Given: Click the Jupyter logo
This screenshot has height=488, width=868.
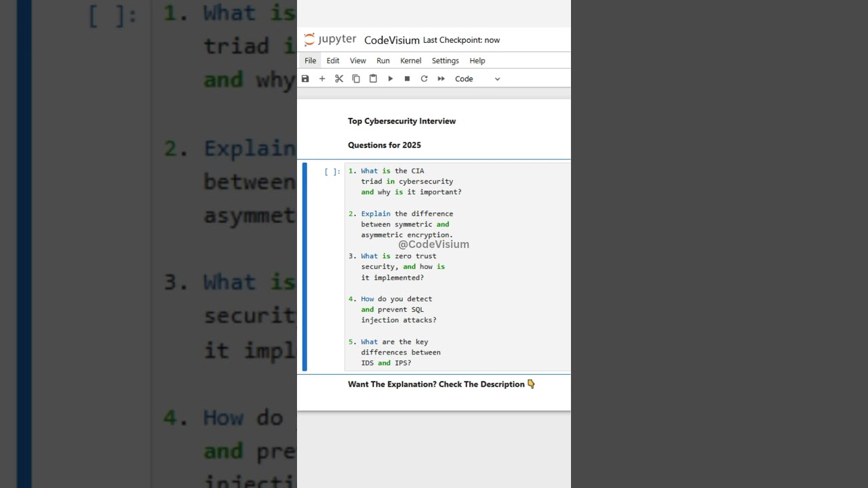Looking at the screenshot, I should click(x=330, y=39).
